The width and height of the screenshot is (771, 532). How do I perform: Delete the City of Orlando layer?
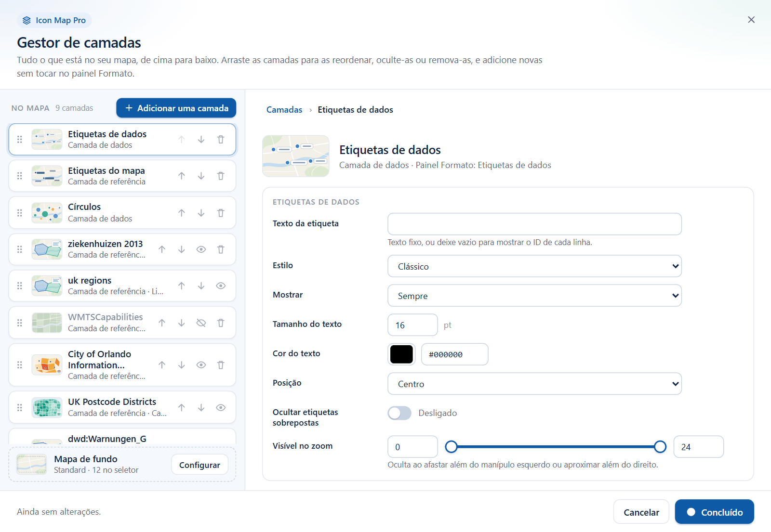tap(221, 365)
